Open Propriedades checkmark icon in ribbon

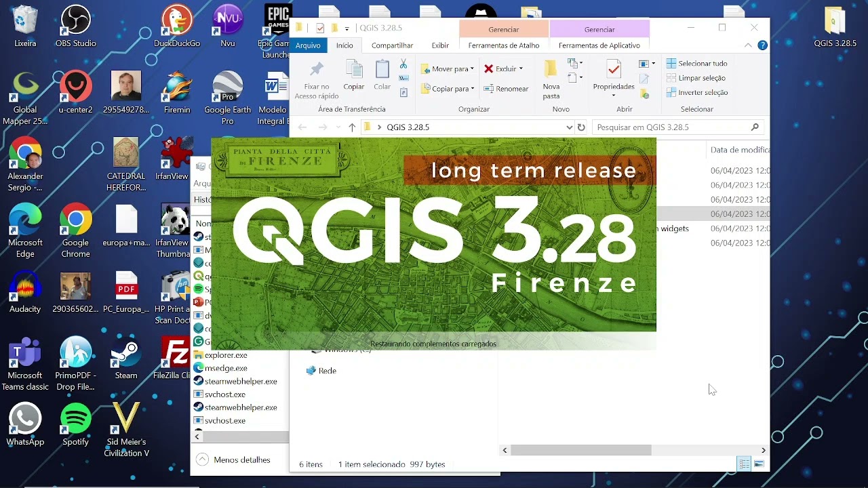(x=614, y=70)
